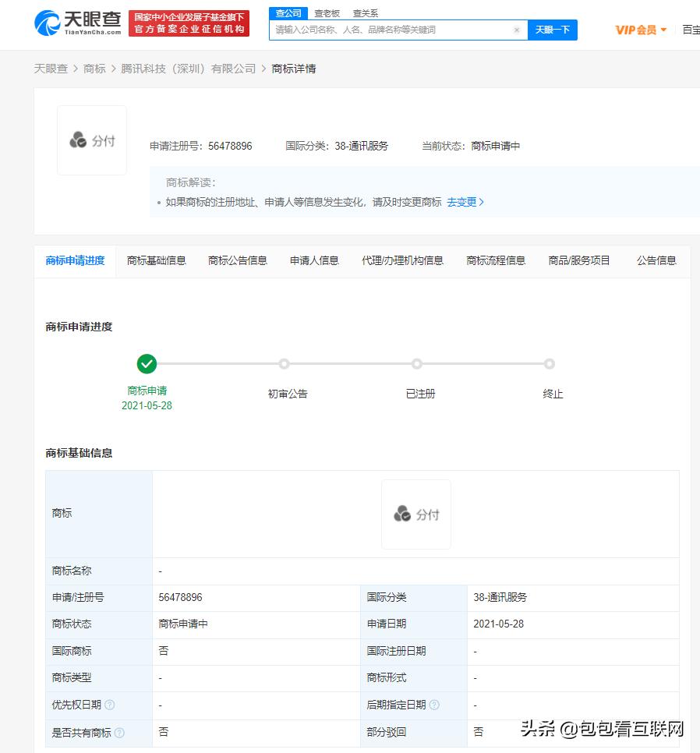This screenshot has height=753, width=700.
Task: Open the help icon beside 优先权日期
Action: click(111, 704)
